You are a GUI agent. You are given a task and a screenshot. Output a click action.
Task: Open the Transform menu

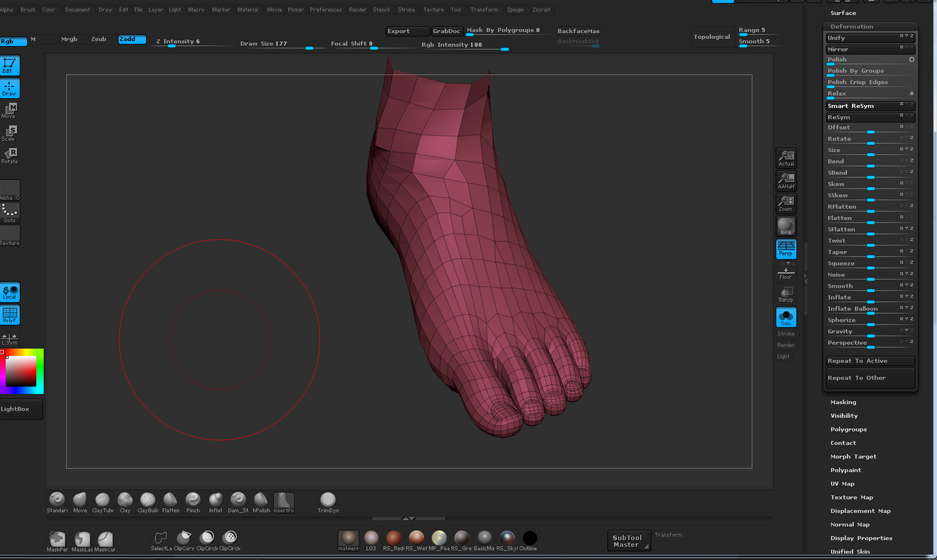(484, 10)
